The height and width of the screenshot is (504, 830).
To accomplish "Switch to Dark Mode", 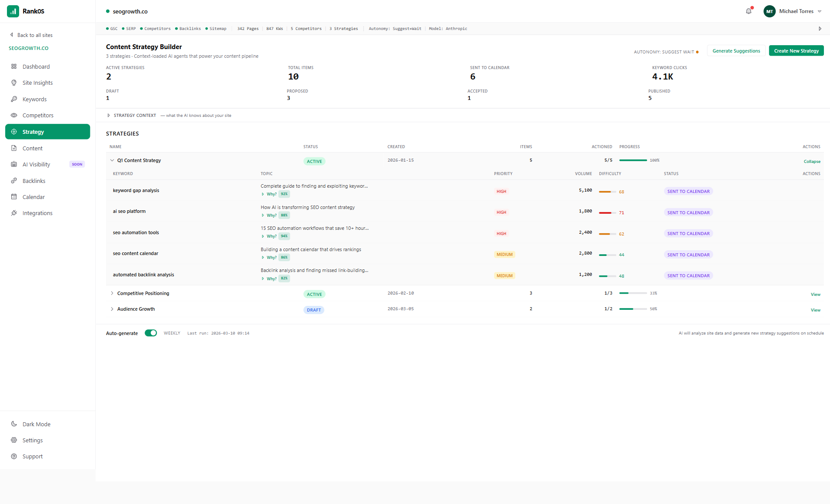I will (x=36, y=424).
